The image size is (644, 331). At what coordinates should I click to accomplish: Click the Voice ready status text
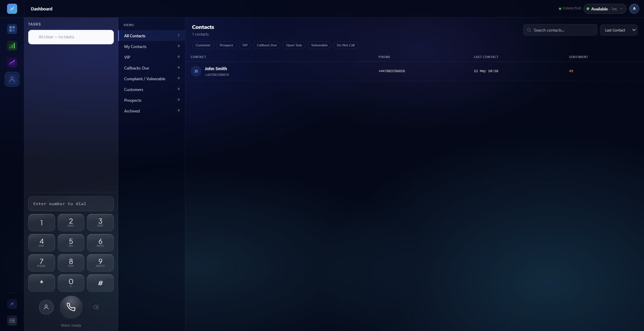click(71, 325)
